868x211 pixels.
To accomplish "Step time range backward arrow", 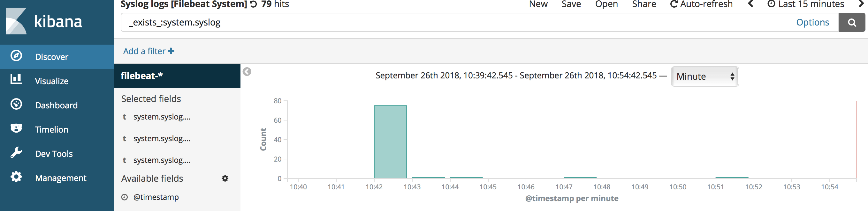I will [x=750, y=4].
